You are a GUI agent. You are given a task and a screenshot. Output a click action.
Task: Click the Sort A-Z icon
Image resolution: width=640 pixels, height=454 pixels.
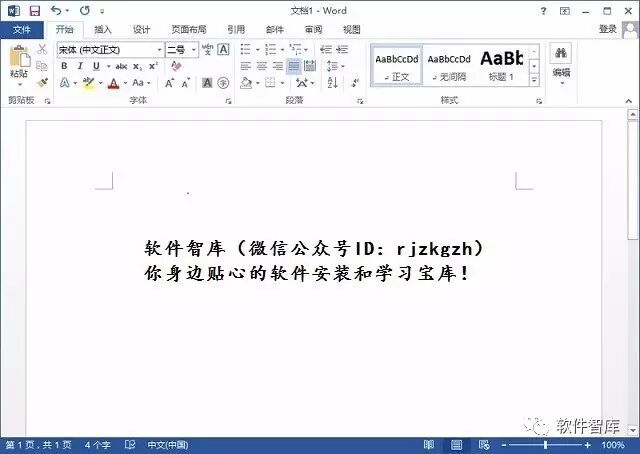click(333, 83)
